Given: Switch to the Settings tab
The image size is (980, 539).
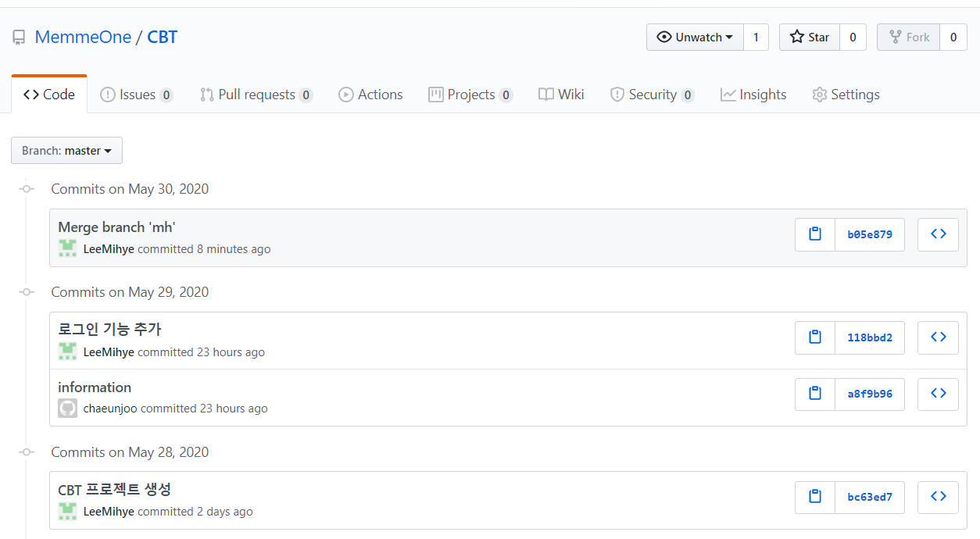Looking at the screenshot, I should (x=846, y=95).
